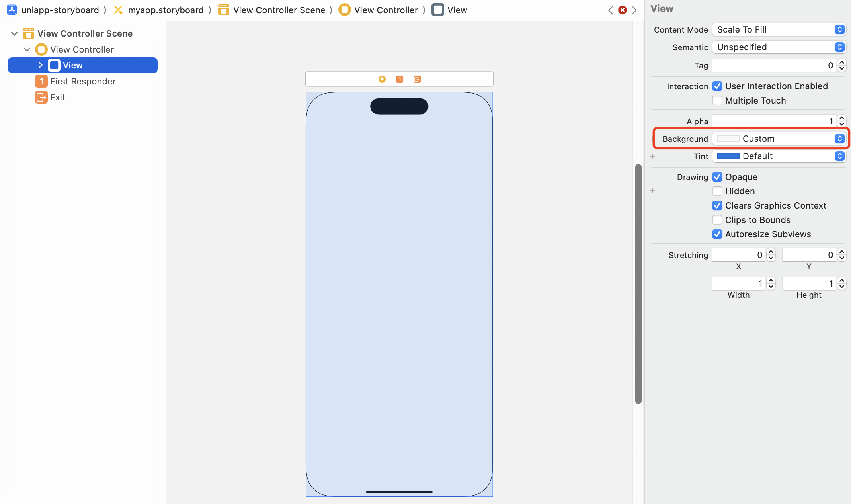This screenshot has width=851, height=504.
Task: Go forward with the right chevron arrow
Action: click(x=634, y=10)
